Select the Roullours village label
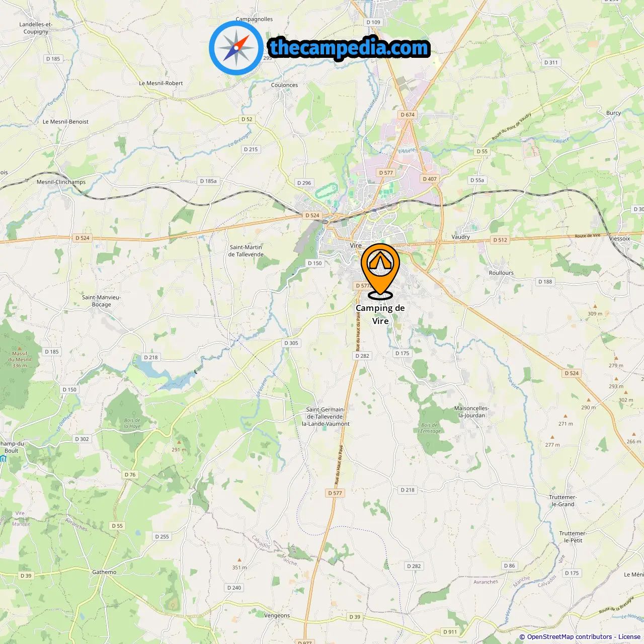 [x=501, y=273]
